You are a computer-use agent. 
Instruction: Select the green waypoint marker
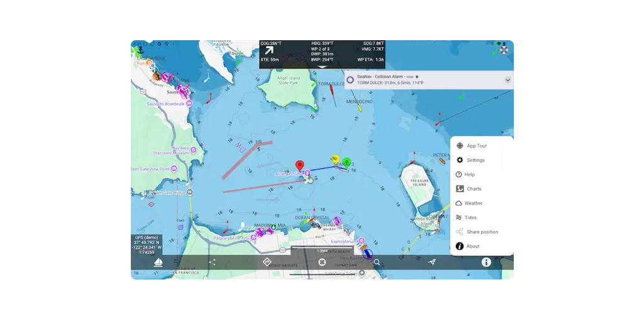[347, 161]
